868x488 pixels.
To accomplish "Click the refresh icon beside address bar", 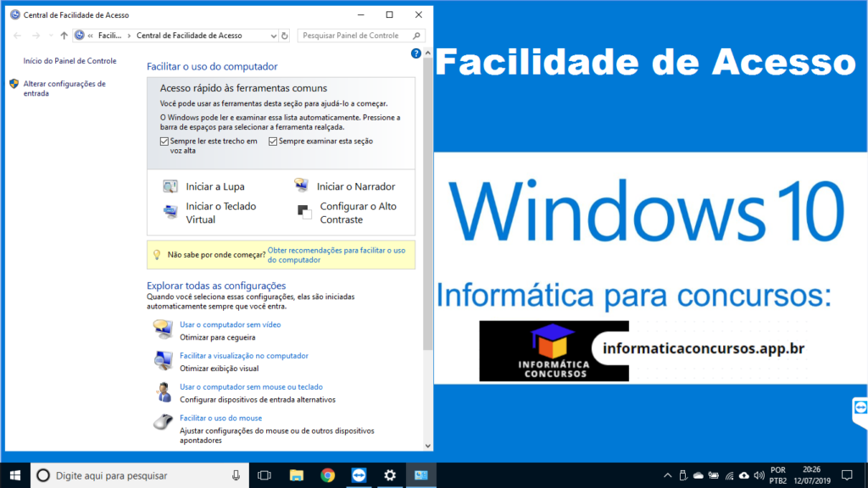I will pyautogui.click(x=286, y=36).
